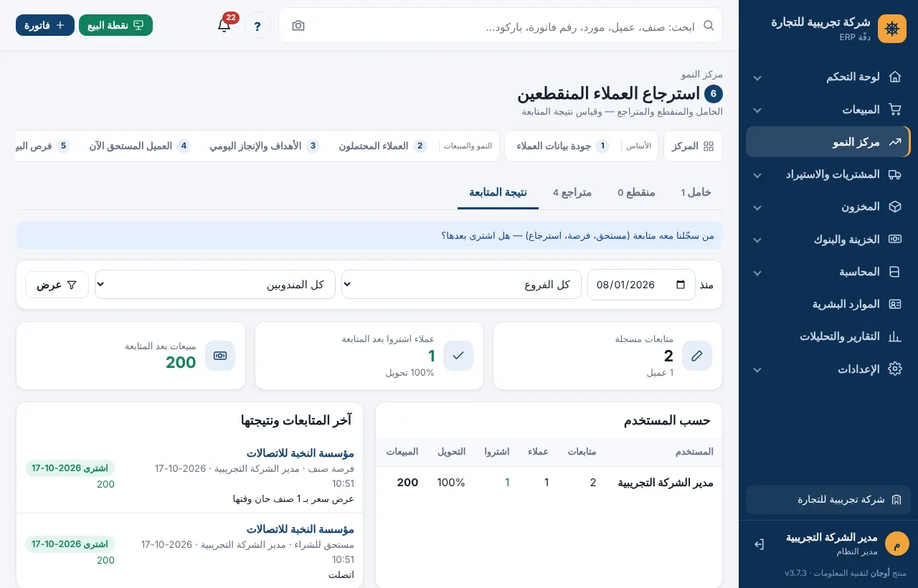Click the help question mark icon
The image size is (918, 588).
coord(257,26)
